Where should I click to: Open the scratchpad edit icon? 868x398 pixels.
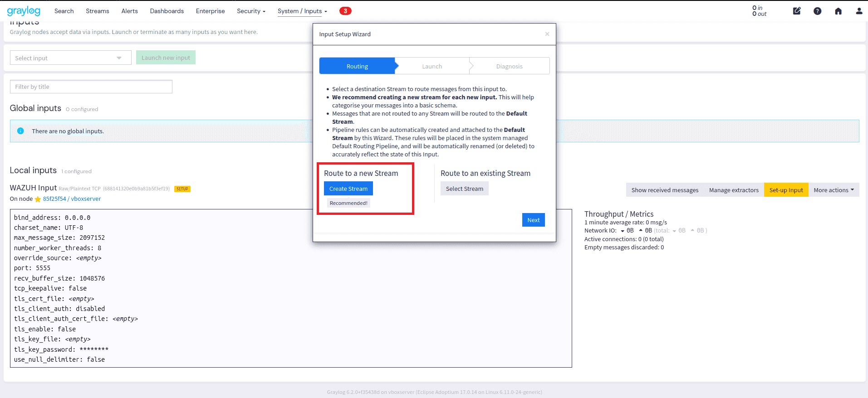(797, 11)
